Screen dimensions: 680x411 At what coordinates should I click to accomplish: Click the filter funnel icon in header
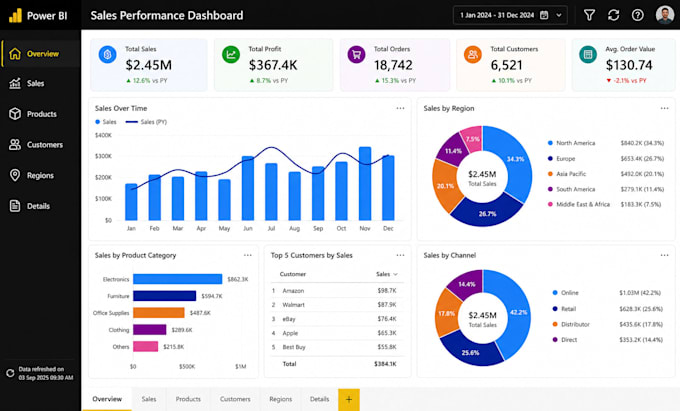click(589, 15)
